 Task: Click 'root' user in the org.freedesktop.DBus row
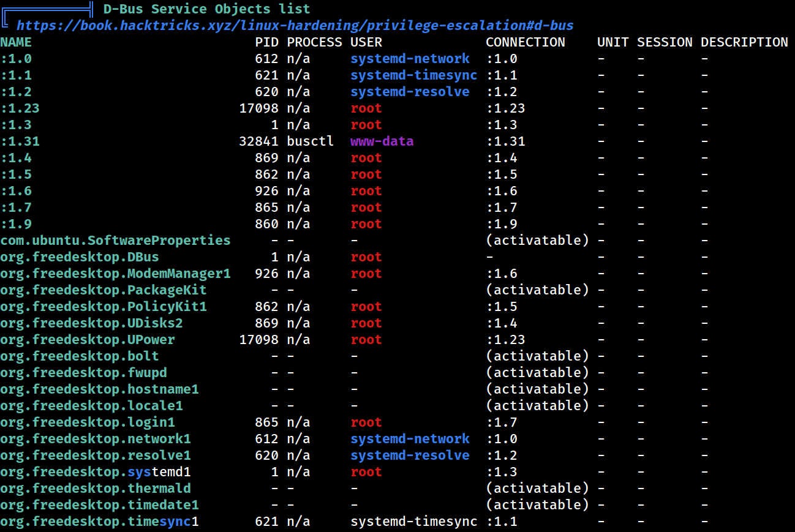pos(366,257)
